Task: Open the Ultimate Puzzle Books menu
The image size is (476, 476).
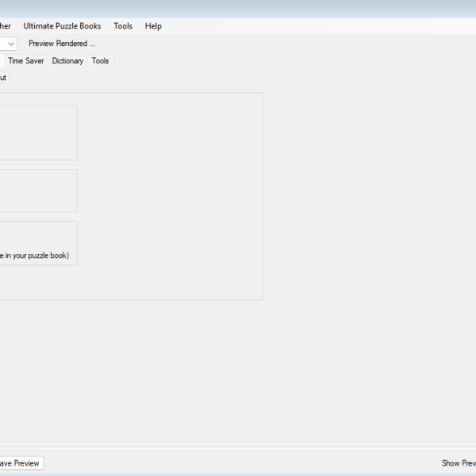Action: coord(62,26)
